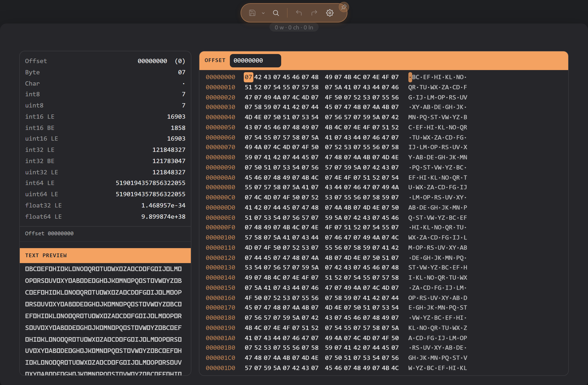Click the uint8 row in inspector
The height and width of the screenshot is (385, 588).
(105, 105)
